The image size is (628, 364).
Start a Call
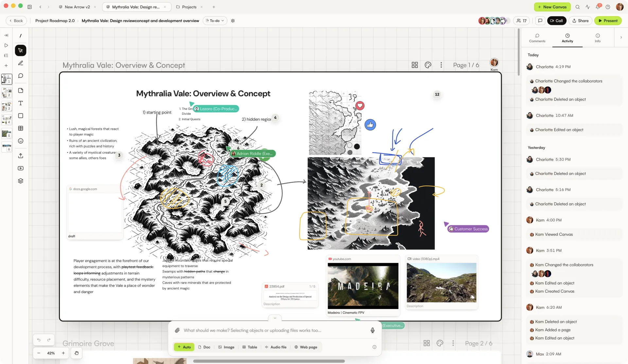pos(556,21)
